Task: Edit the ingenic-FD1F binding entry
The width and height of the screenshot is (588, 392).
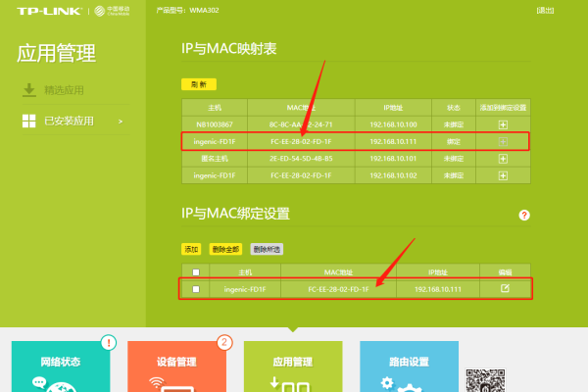Action: tap(505, 288)
